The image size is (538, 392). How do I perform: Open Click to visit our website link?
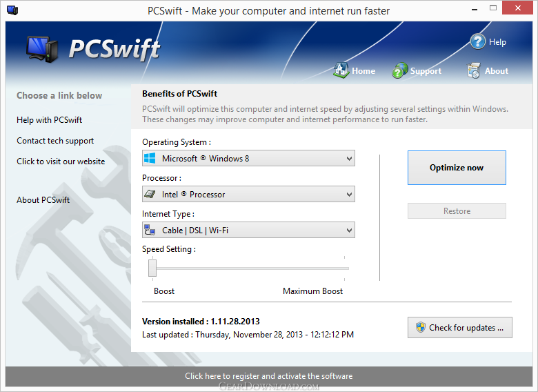[61, 161]
